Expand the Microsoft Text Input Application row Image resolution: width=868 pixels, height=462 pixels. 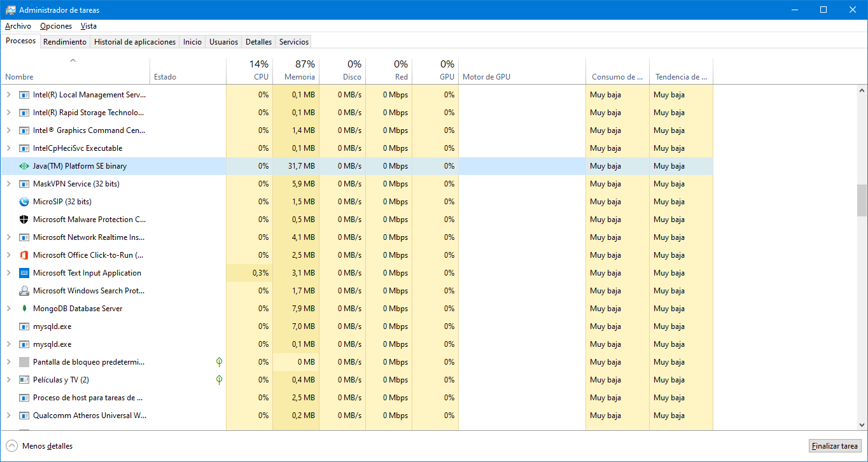[x=8, y=273]
